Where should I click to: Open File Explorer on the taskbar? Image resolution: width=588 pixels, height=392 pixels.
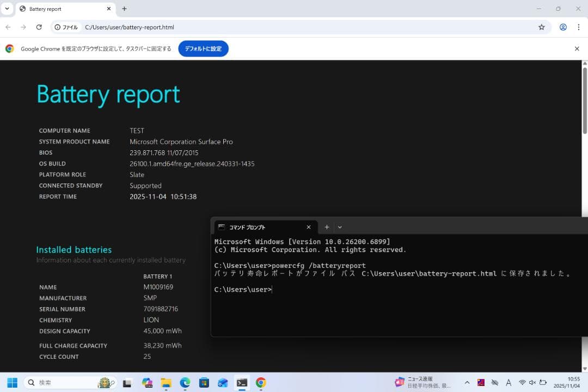pos(166,382)
